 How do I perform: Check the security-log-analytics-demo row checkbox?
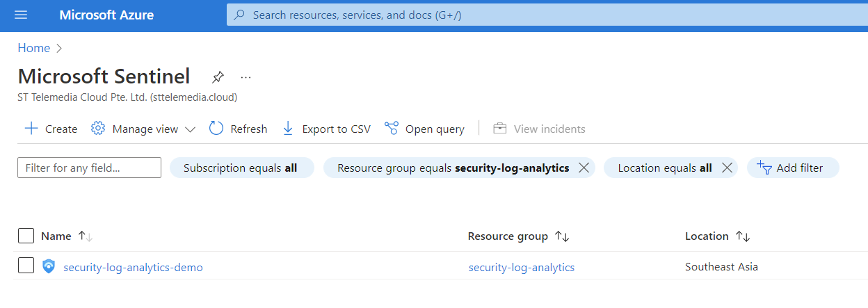pyautogui.click(x=26, y=266)
